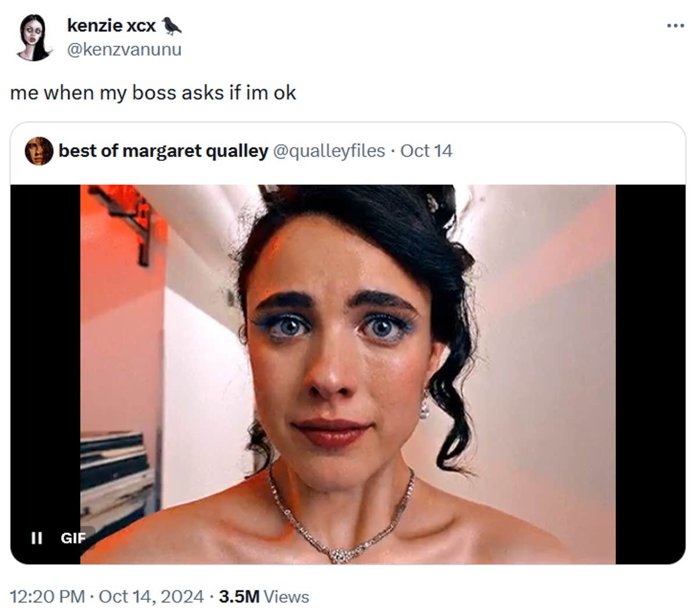This screenshot has width=698, height=616.
Task: Click the tweet text about my boss
Action: (x=153, y=93)
